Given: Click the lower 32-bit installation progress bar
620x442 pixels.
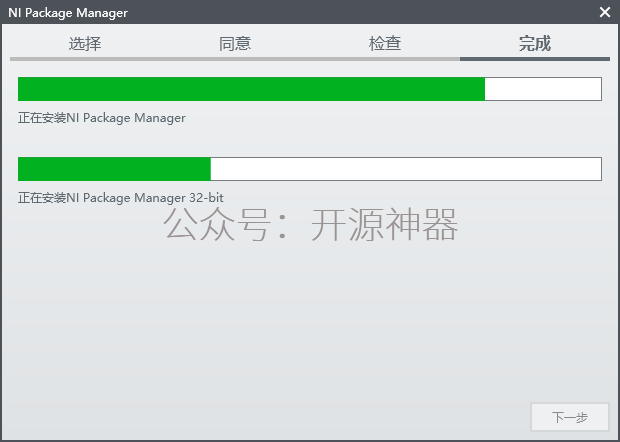Looking at the screenshot, I should 310,169.
